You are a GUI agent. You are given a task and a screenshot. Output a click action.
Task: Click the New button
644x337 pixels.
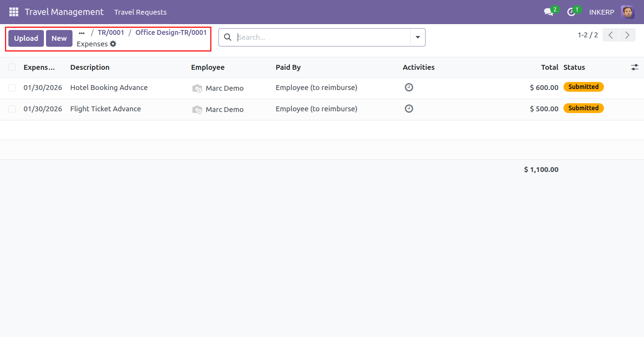pos(59,38)
